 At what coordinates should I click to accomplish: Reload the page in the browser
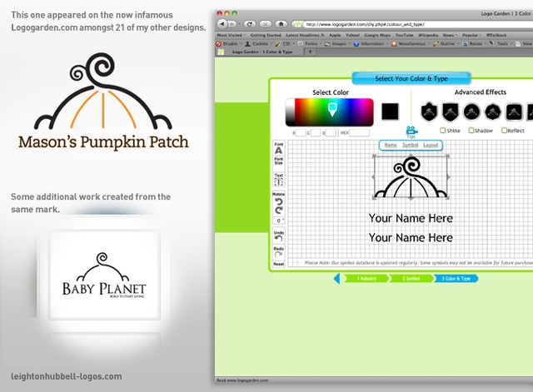[250, 24]
